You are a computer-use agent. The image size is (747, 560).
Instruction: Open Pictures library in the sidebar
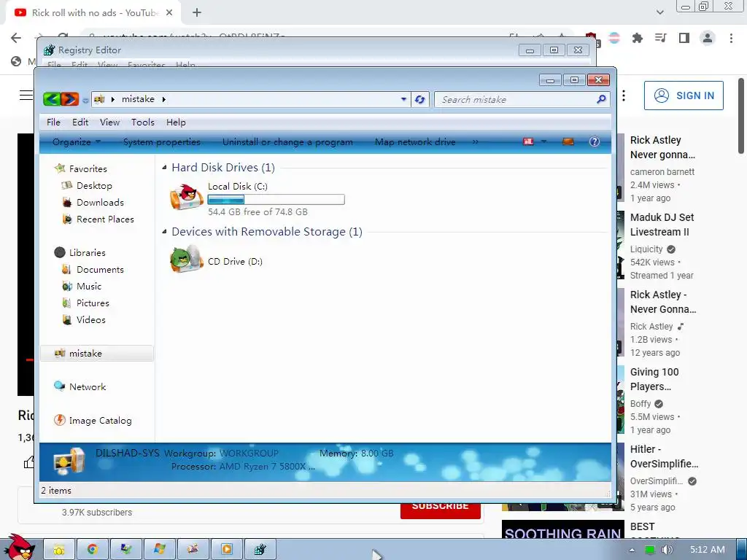click(93, 303)
